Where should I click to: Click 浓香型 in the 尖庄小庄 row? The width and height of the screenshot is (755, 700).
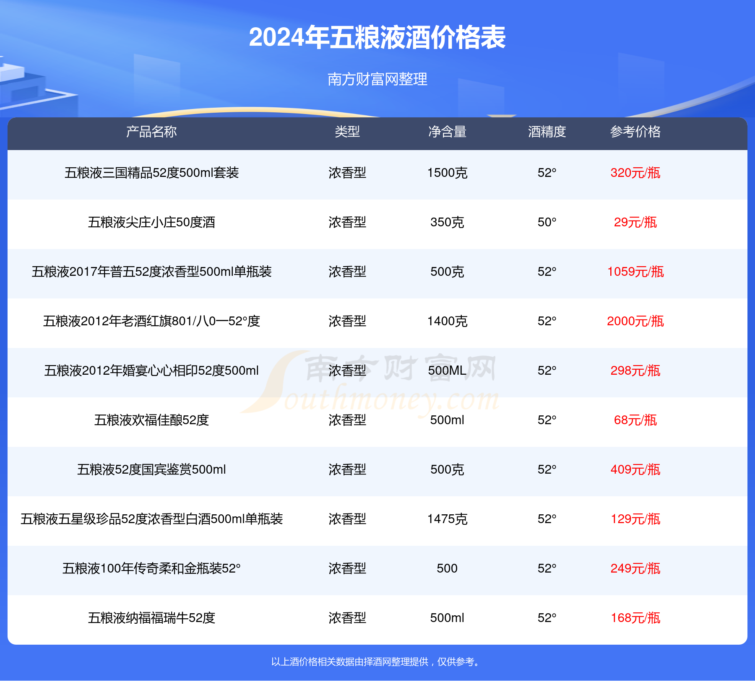tap(347, 222)
